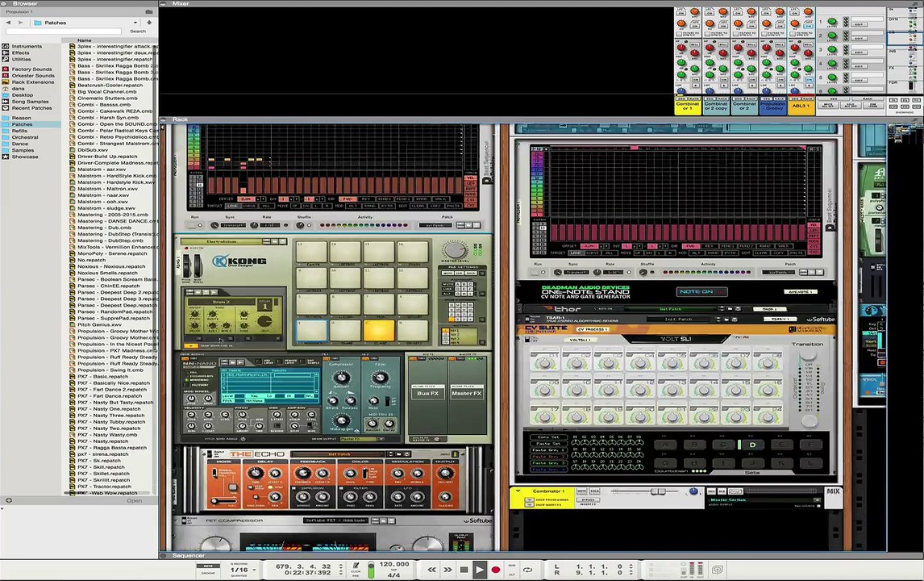Open Rack Extensions location
Screen dimensions: 924x581
33,82
